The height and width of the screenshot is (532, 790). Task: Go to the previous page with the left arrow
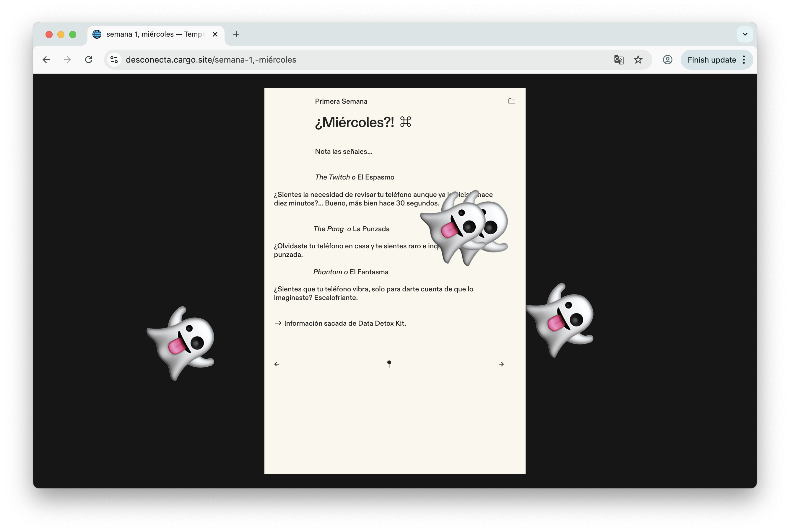click(277, 364)
